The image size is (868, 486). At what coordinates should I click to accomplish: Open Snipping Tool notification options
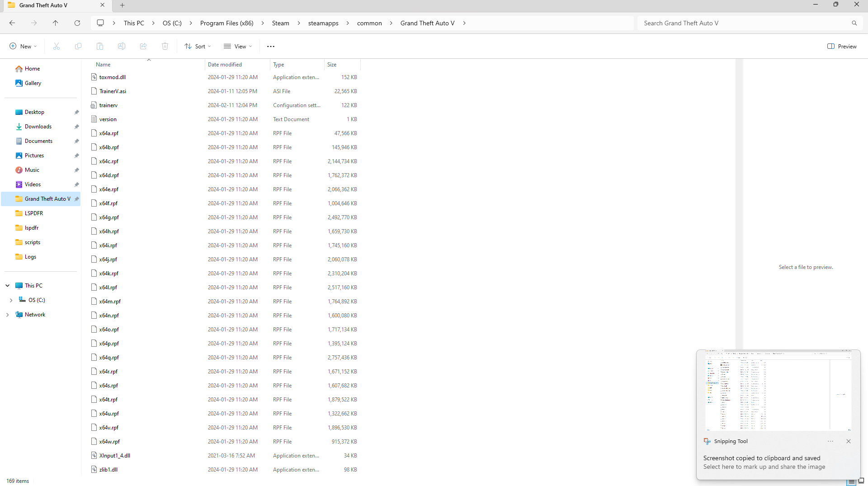click(830, 441)
